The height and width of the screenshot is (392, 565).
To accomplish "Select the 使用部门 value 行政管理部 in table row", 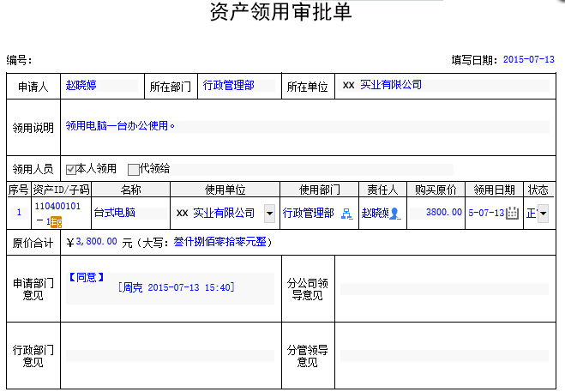I will pos(309,213).
